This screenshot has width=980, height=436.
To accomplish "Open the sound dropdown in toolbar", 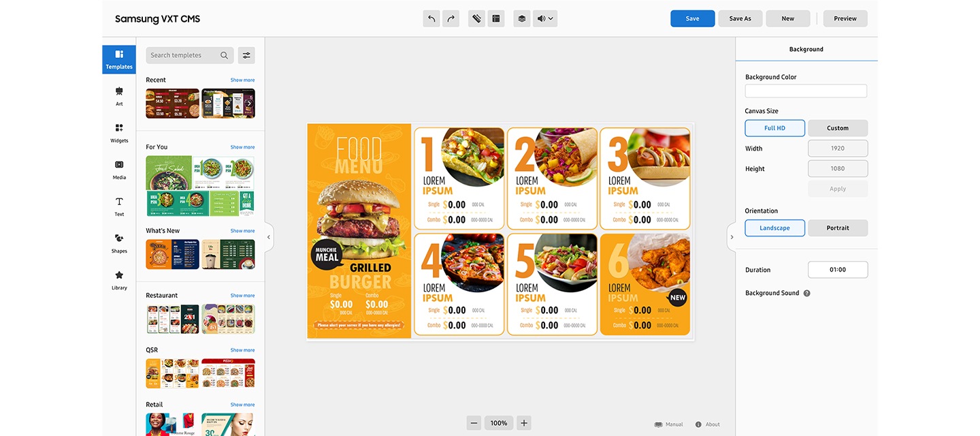I will coord(544,18).
